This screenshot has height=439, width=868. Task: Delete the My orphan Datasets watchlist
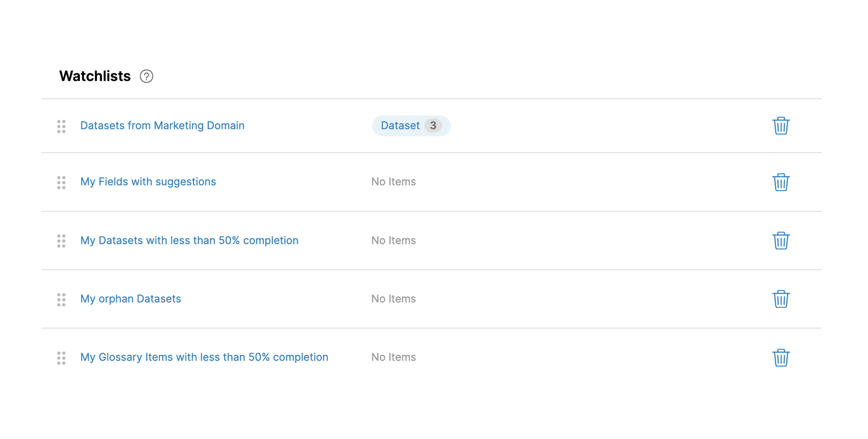click(x=781, y=299)
